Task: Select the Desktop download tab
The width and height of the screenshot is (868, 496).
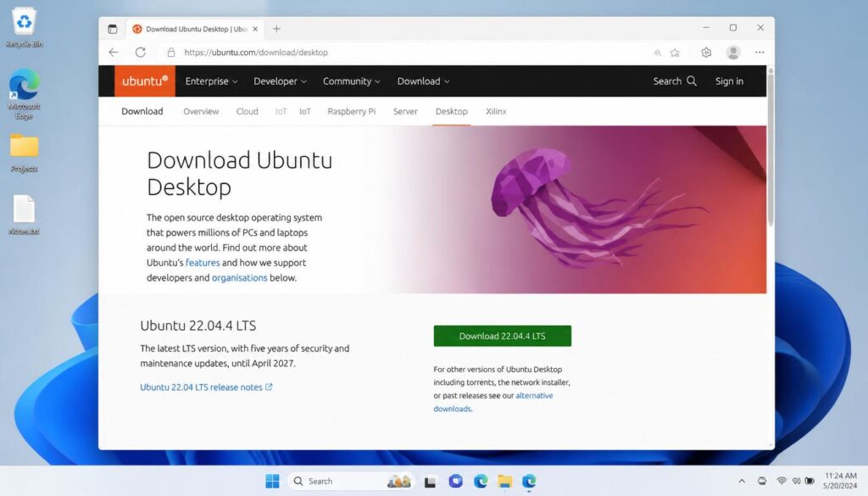Action: tap(451, 111)
